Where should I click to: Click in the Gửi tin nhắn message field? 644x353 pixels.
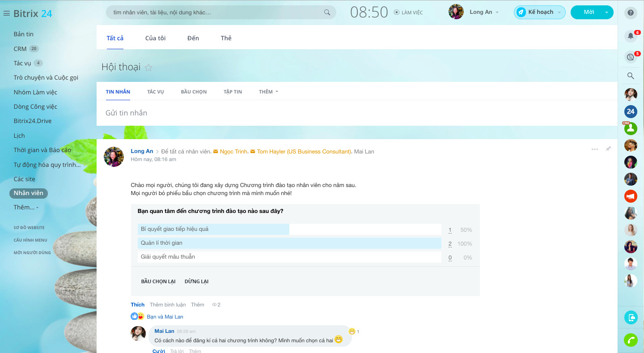click(x=357, y=113)
